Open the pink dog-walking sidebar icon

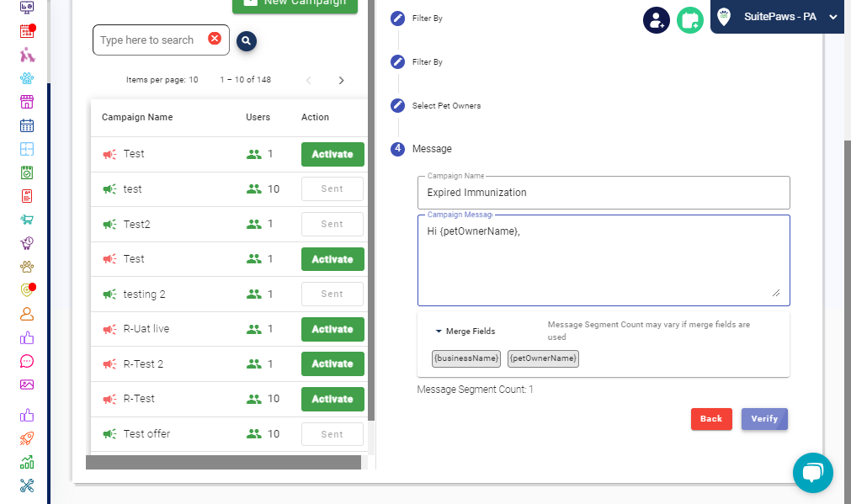(x=27, y=55)
